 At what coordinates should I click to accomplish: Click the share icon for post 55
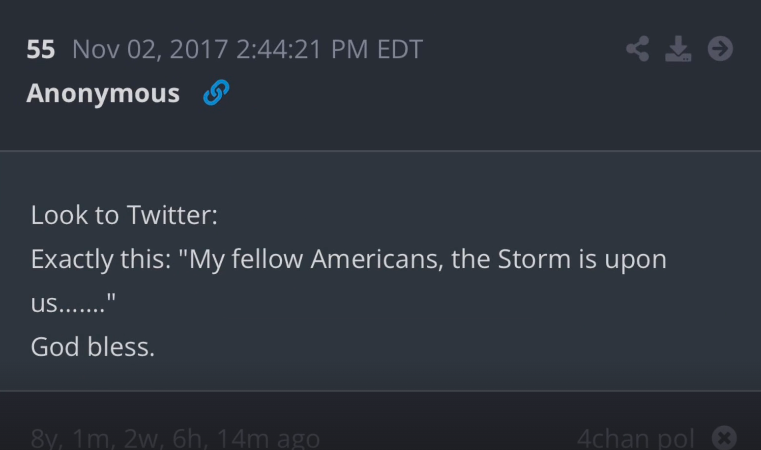coord(637,48)
